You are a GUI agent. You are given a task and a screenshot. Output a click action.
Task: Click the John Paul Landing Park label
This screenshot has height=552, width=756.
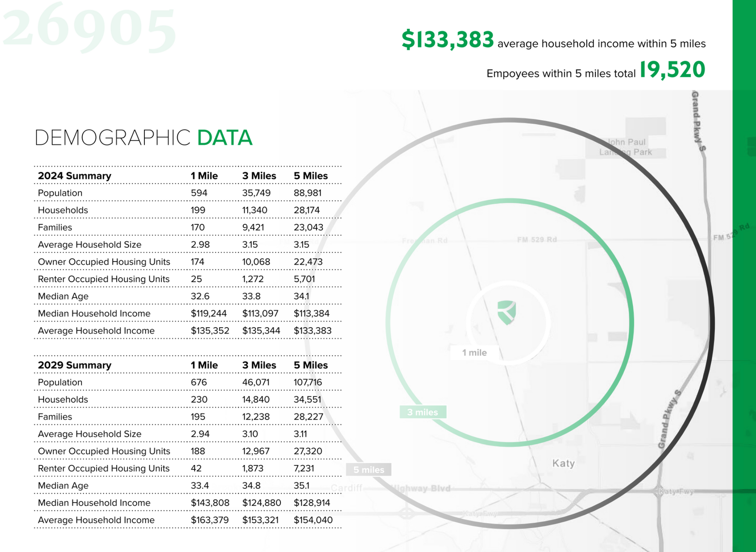click(x=626, y=147)
